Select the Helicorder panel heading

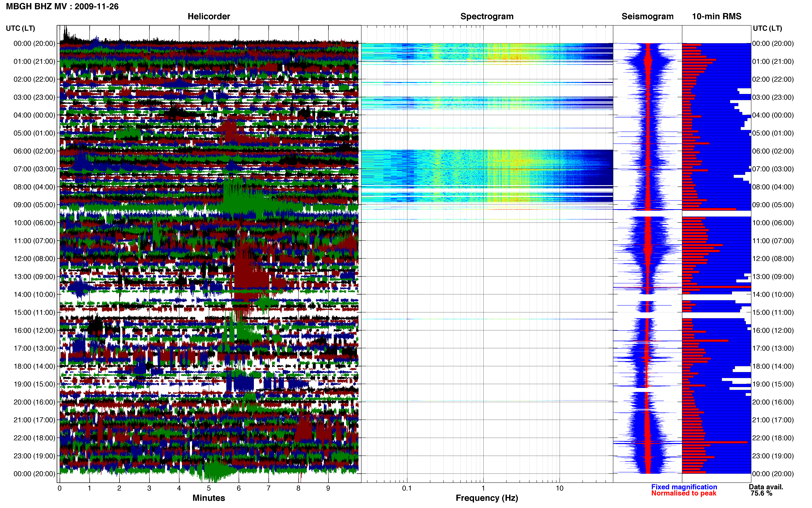click(x=209, y=16)
